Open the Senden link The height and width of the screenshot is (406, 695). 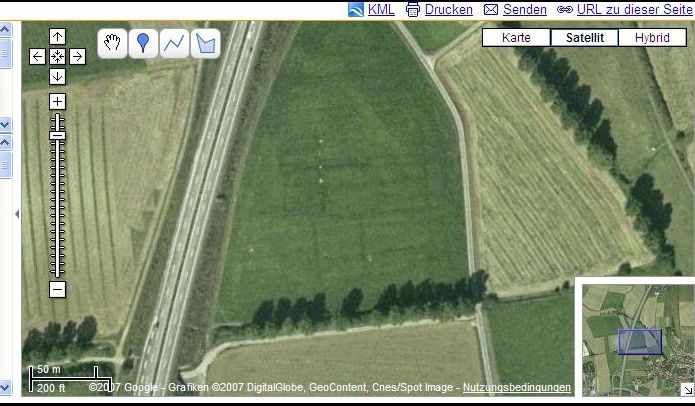525,9
